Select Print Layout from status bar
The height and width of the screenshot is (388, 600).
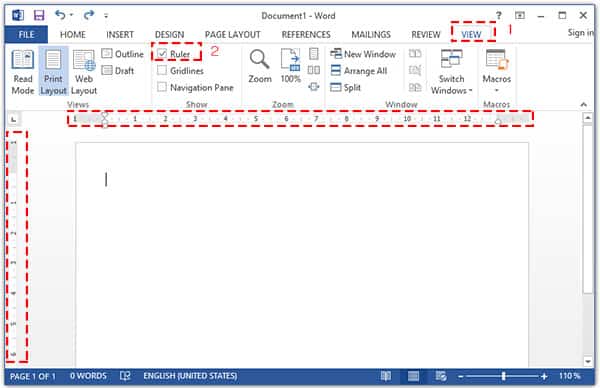pos(413,377)
